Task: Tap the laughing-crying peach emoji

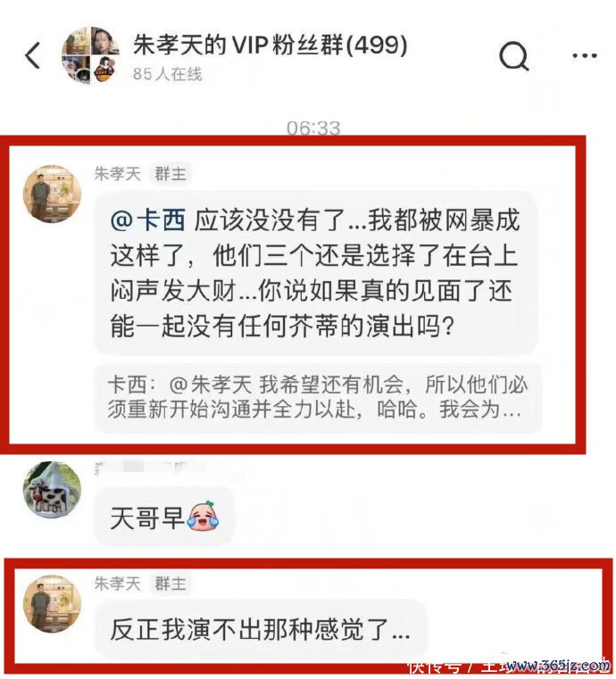Action: [x=203, y=517]
